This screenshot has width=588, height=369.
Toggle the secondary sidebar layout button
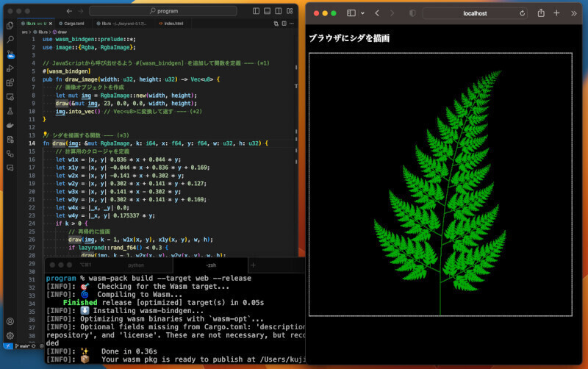click(279, 12)
